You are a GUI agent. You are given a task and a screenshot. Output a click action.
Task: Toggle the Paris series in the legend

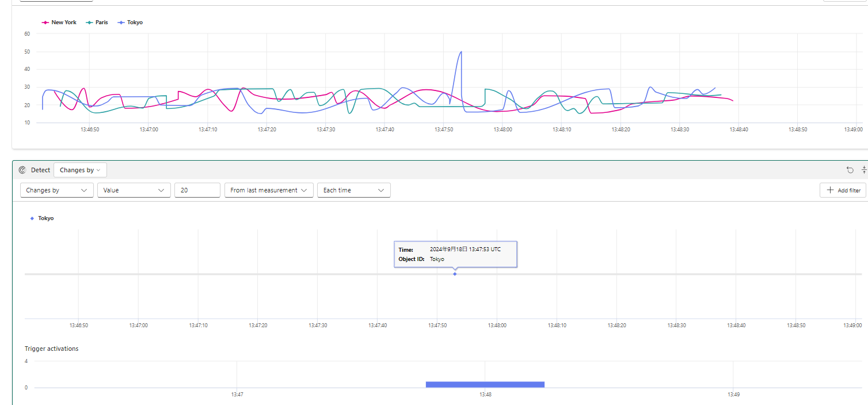point(97,22)
